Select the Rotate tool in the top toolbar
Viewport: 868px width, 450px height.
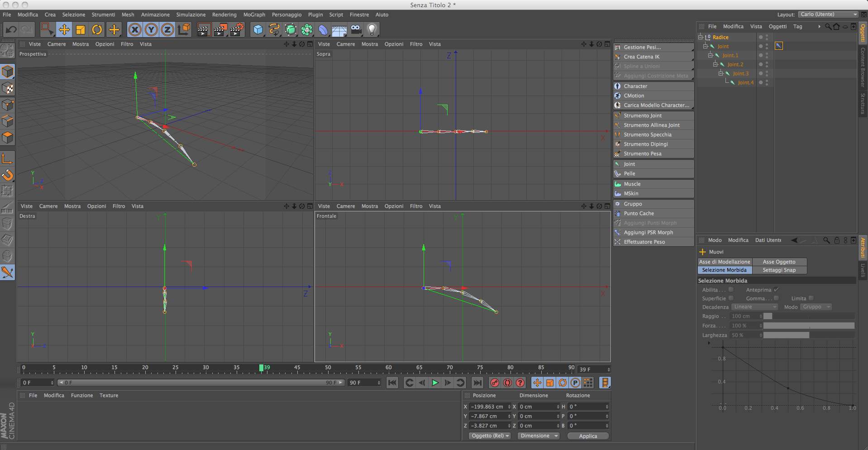[x=97, y=30]
